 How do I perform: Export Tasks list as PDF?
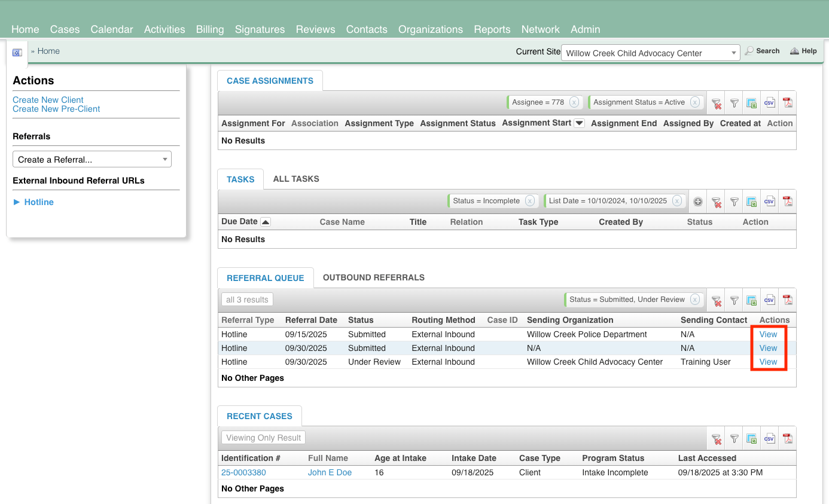(x=788, y=201)
